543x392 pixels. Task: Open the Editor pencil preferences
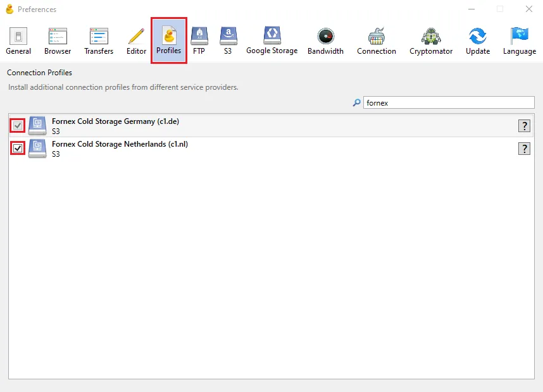(x=136, y=41)
